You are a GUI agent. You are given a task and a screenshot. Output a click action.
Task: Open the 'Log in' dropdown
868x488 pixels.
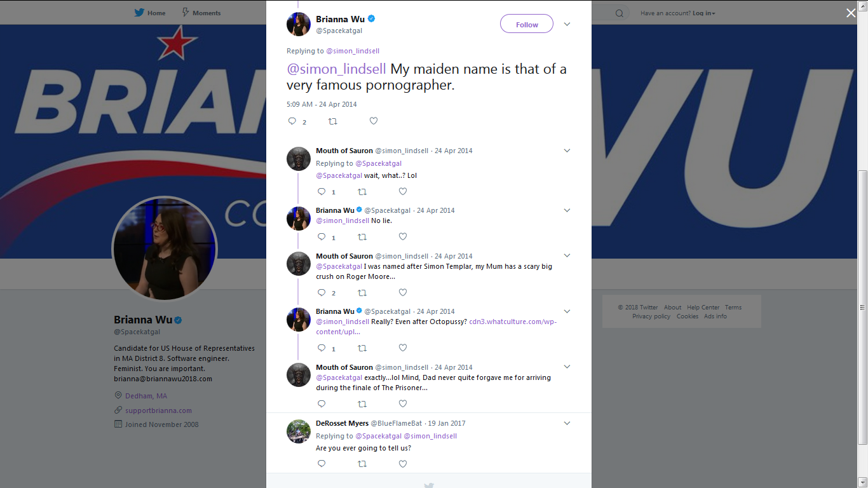point(704,13)
